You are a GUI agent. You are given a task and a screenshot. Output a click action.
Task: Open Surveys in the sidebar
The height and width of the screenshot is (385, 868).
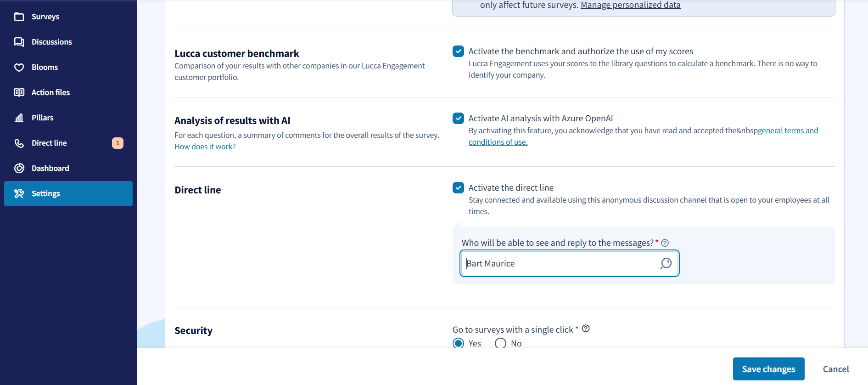tap(68, 17)
